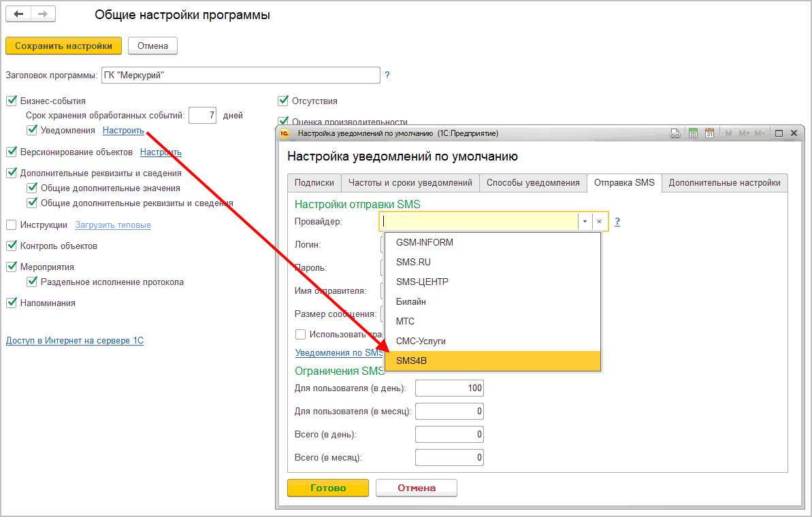Viewport: 812px width, 517px height.
Task: Click the Заголовок программы input field
Action: tap(241, 75)
